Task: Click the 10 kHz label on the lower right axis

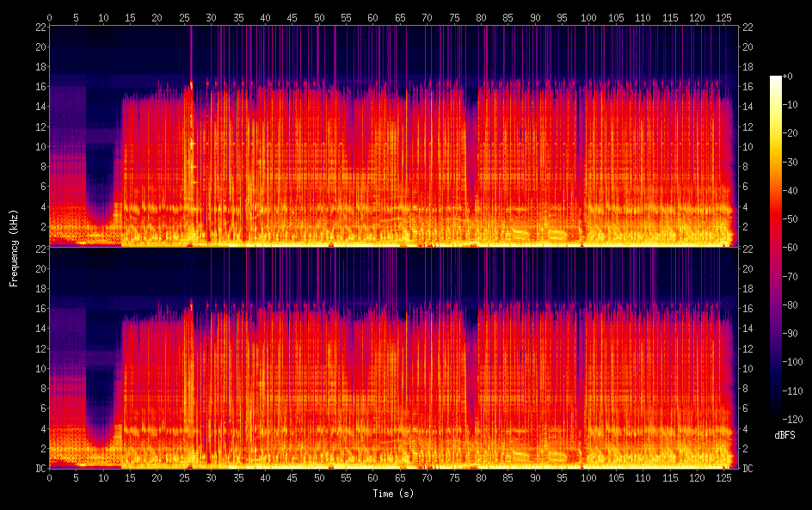Action: [747, 369]
